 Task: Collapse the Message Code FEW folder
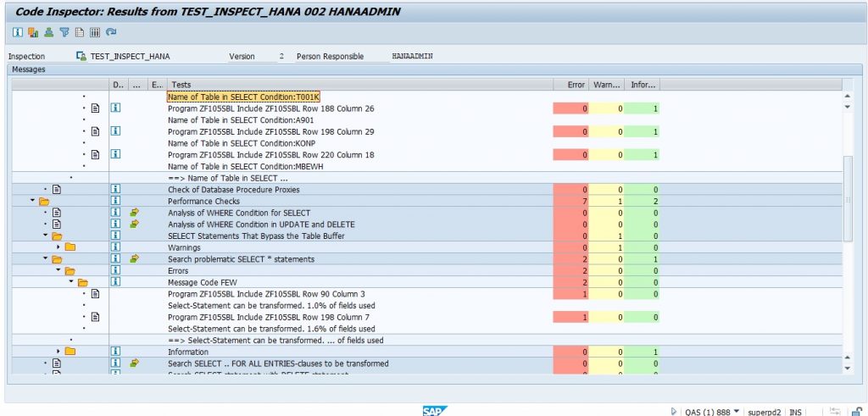tap(71, 282)
